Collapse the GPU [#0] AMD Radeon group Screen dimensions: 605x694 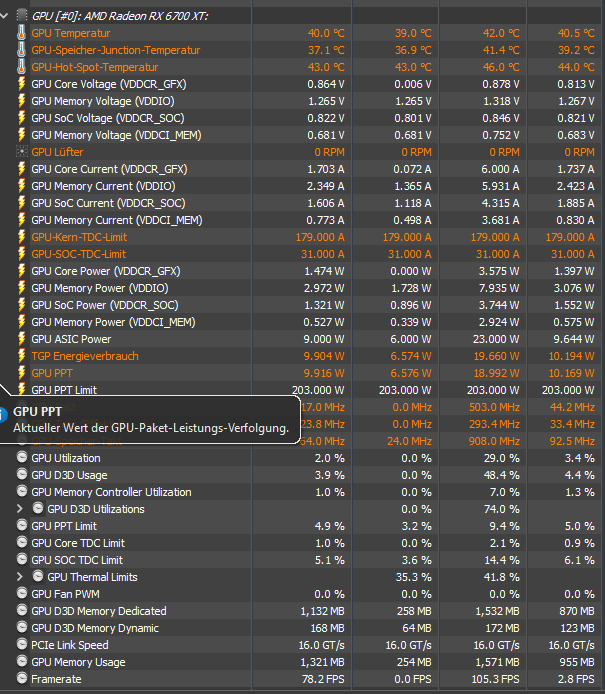(x=4, y=16)
